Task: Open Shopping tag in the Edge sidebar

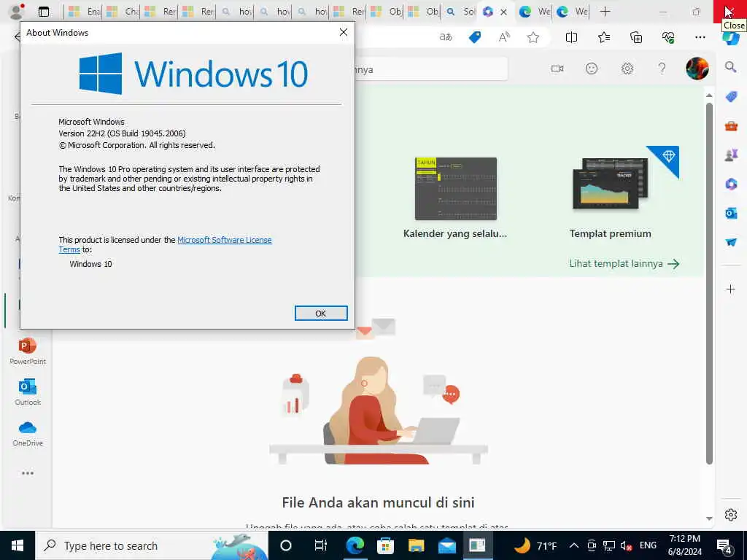Action: [x=731, y=97]
